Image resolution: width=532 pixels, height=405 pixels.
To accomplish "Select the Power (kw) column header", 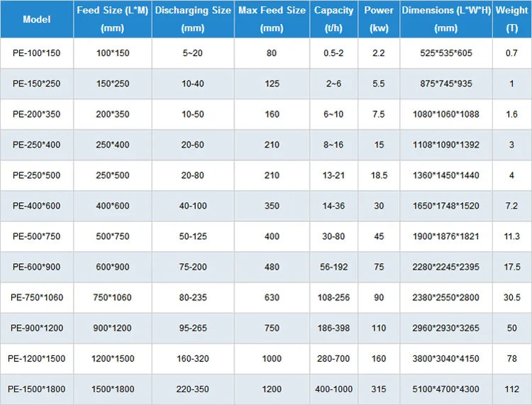I will click(x=379, y=19).
